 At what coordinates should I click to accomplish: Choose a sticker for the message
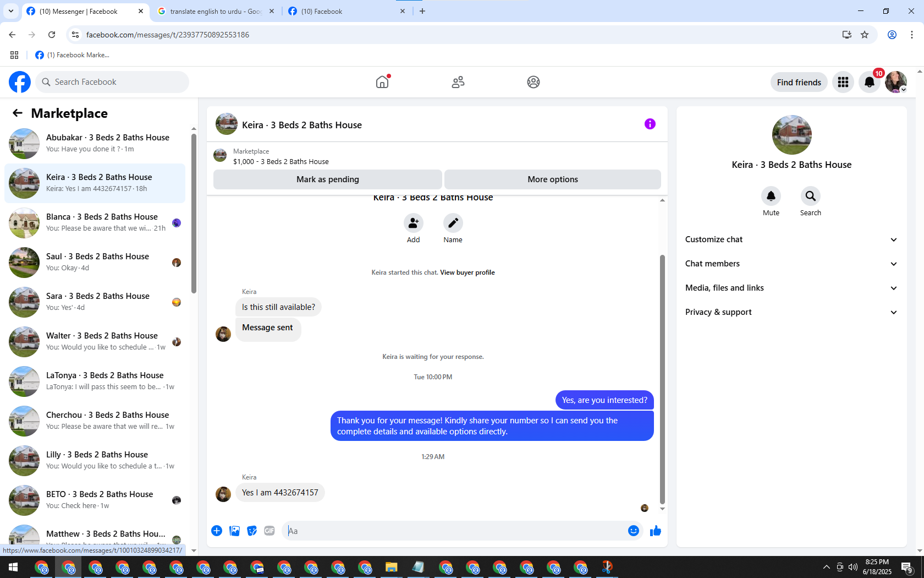[252, 531]
